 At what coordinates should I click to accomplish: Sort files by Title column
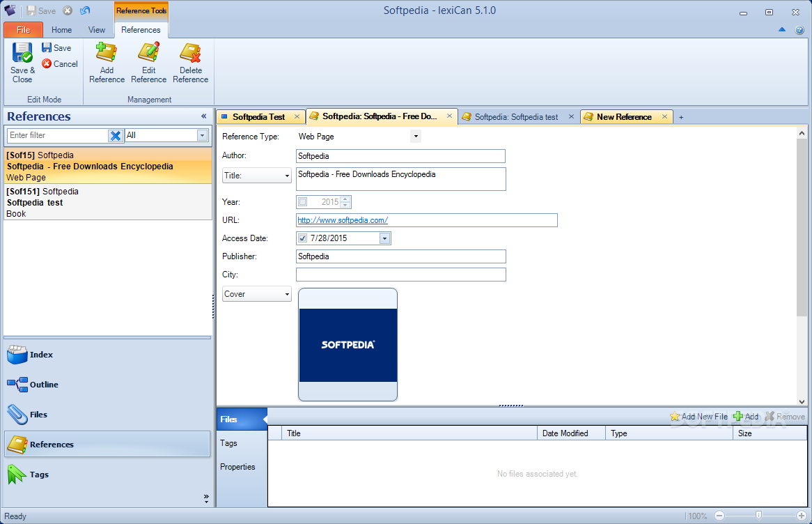(x=409, y=433)
